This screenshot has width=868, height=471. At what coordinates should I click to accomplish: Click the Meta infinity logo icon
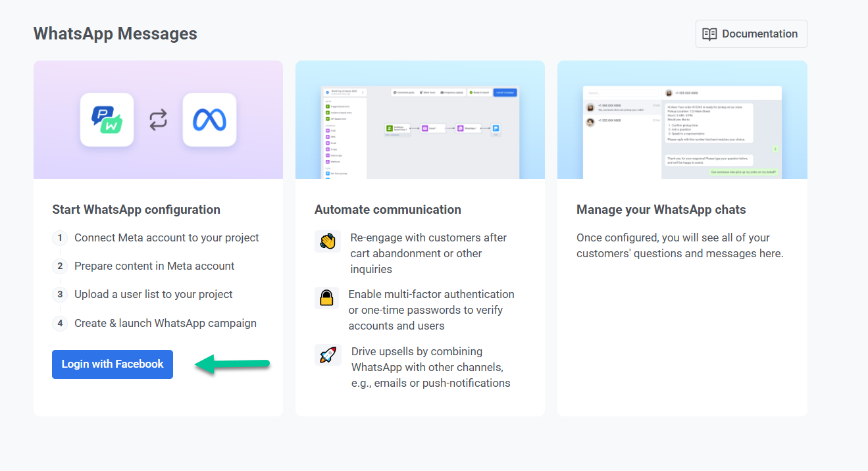209,119
